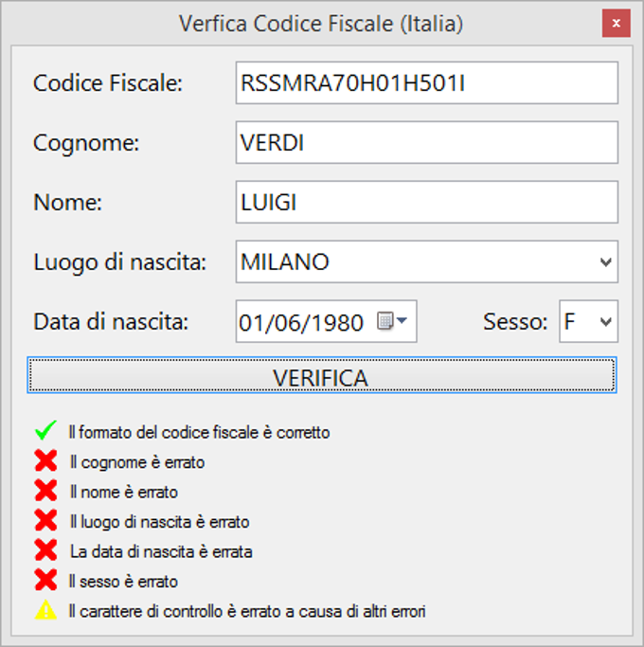The width and height of the screenshot is (644, 647).
Task: Click text 'La data di nascita è errata'
Action: coord(161,551)
